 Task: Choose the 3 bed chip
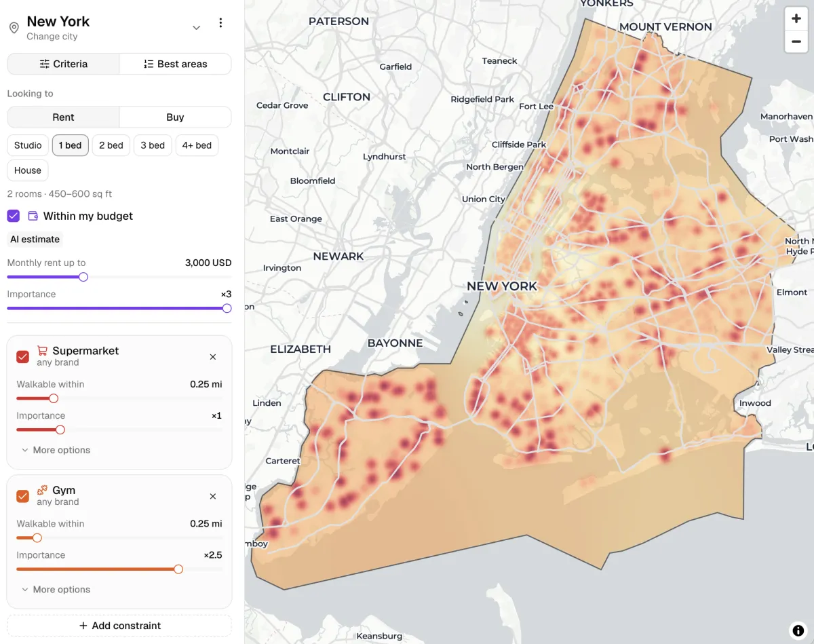[x=153, y=145]
